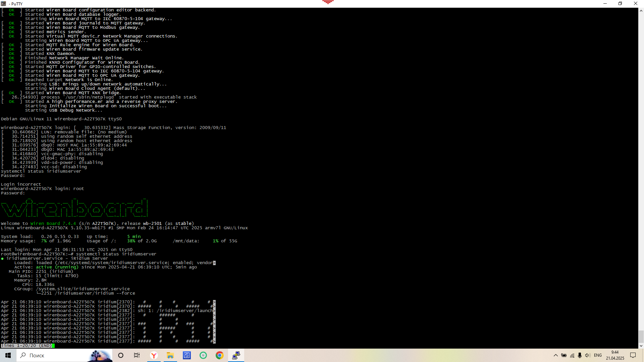Open the notification center icon
Image resolution: width=644 pixels, height=362 pixels.
[633, 355]
